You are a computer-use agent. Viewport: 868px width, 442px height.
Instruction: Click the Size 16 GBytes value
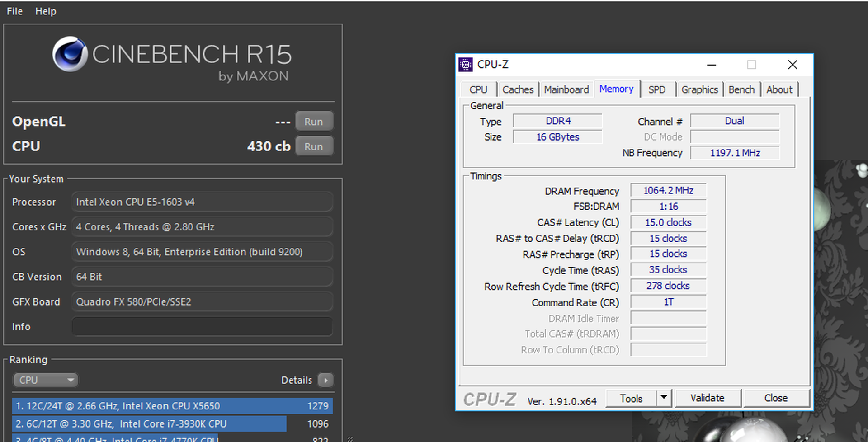557,137
